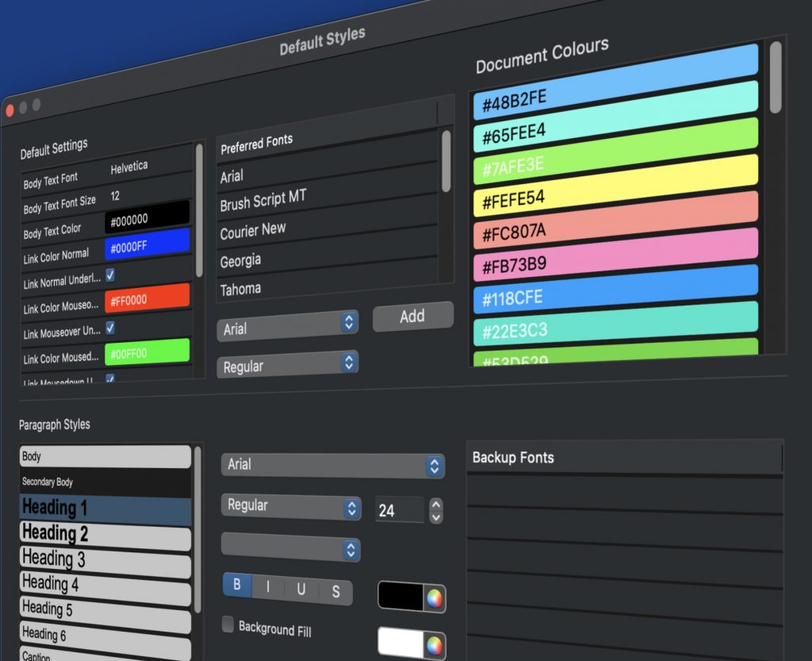The width and height of the screenshot is (812, 661).
Task: Increase font size using the stepper arrow
Action: [x=435, y=505]
